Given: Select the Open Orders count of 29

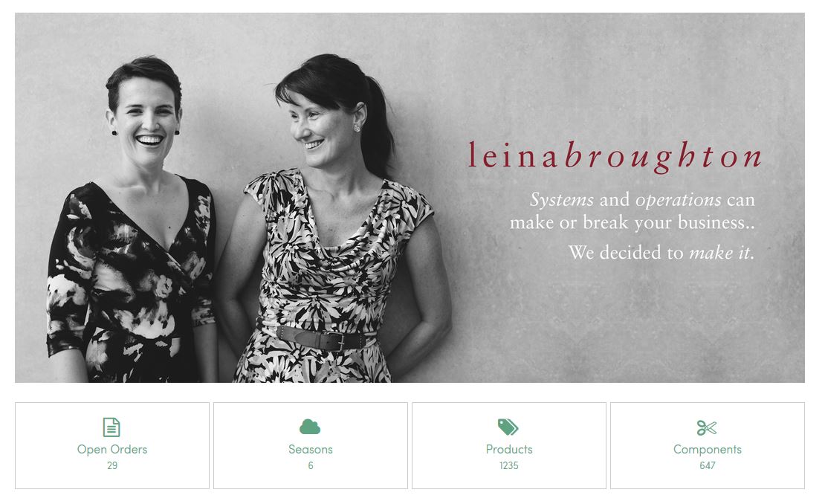Looking at the screenshot, I should click(x=112, y=465).
